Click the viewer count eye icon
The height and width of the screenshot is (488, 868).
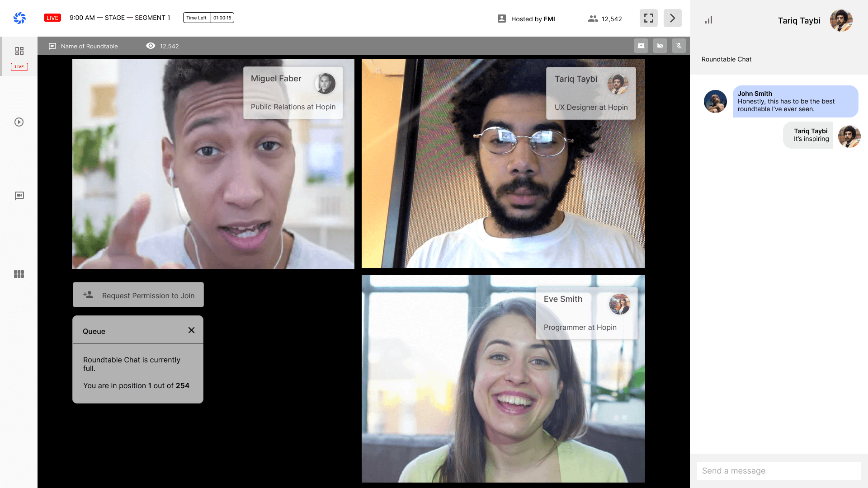(x=151, y=46)
